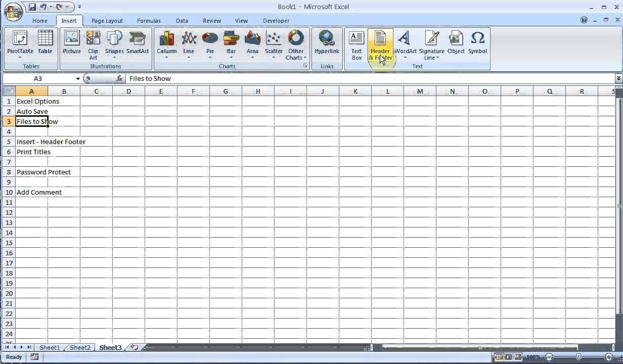Click the Header & Footer button
623x364 pixels.
[380, 44]
